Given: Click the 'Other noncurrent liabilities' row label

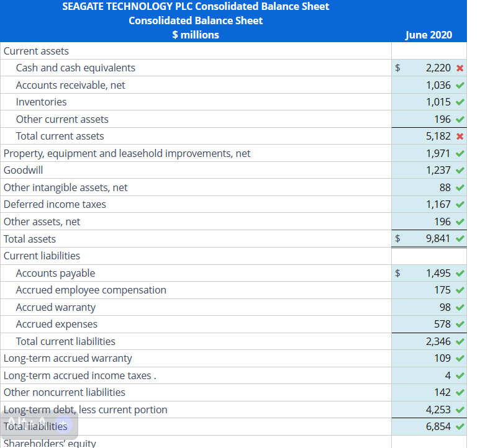Looking at the screenshot, I should 65,392.
